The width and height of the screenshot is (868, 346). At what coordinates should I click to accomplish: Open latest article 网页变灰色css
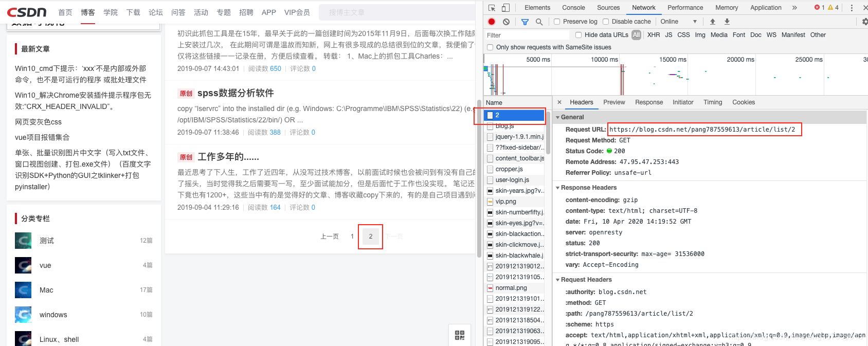tap(38, 122)
